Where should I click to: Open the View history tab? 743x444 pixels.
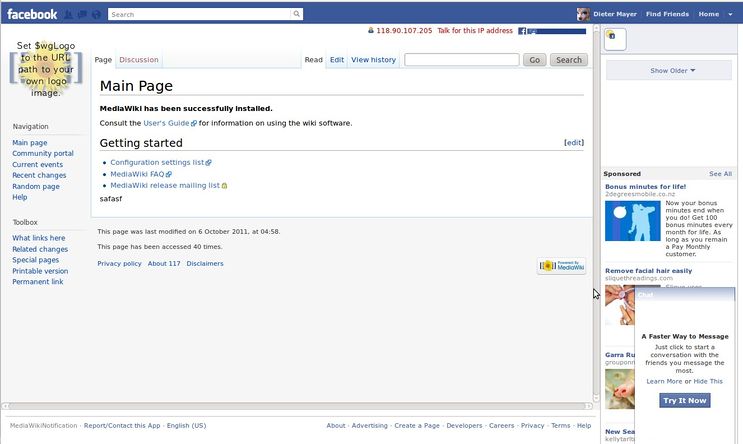pos(373,60)
